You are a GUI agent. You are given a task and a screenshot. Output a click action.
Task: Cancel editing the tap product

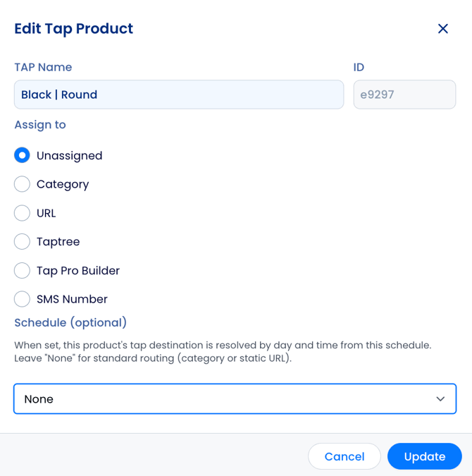pos(344,456)
